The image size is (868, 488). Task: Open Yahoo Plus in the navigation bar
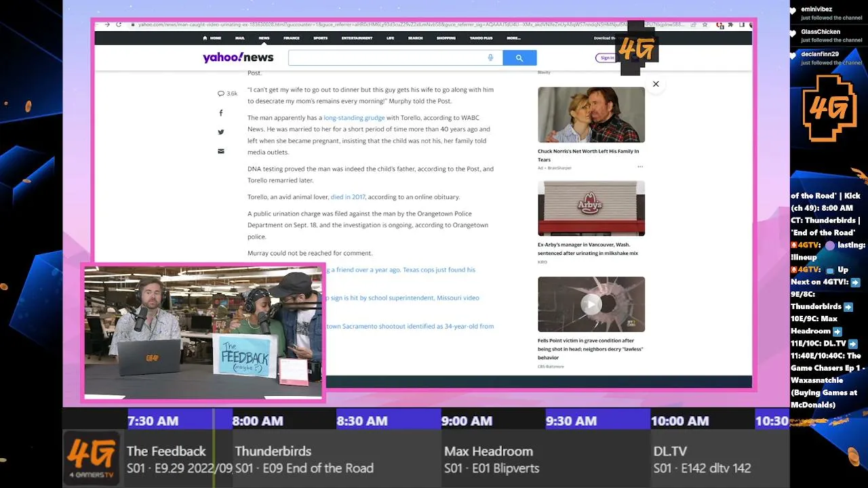(x=480, y=38)
